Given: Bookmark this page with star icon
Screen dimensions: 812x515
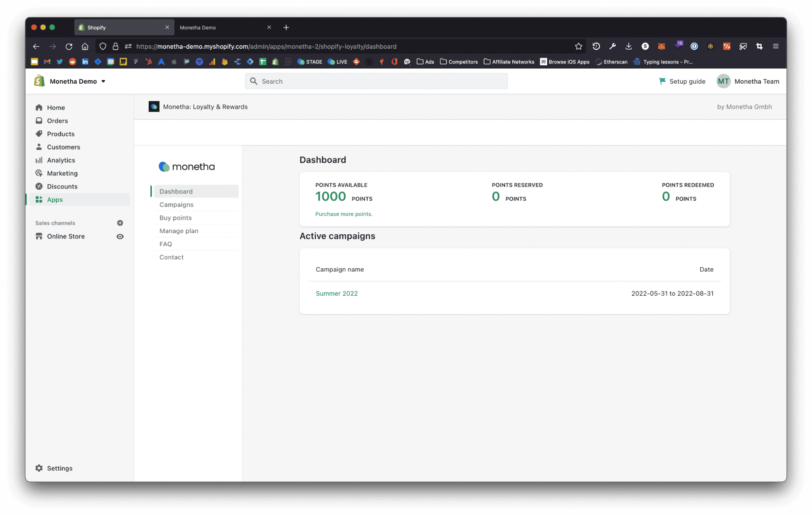Looking at the screenshot, I should click(x=578, y=46).
